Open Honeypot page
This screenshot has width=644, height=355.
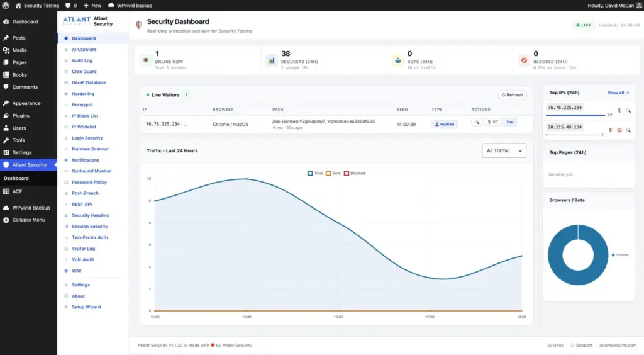pos(82,104)
